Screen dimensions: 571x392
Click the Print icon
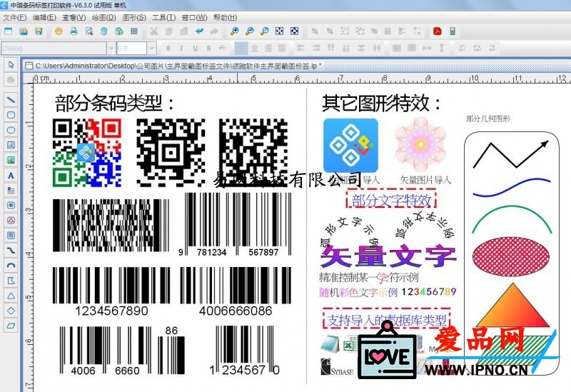click(74, 31)
